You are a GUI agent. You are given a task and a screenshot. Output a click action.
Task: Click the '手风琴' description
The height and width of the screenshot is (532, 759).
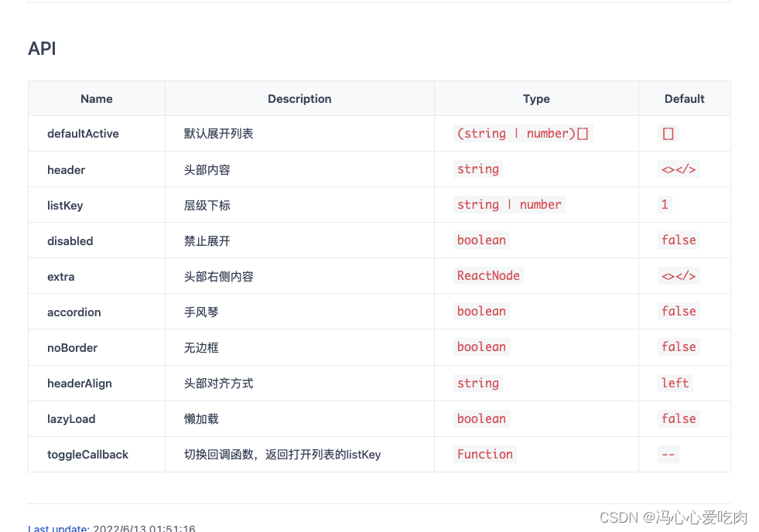[x=201, y=312]
